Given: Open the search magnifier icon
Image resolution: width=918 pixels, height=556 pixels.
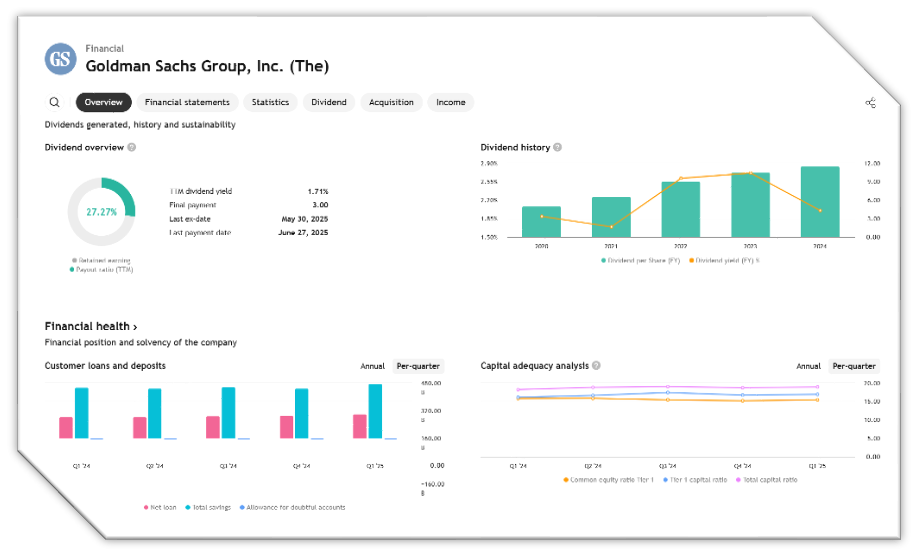Looking at the screenshot, I should coord(54,102).
